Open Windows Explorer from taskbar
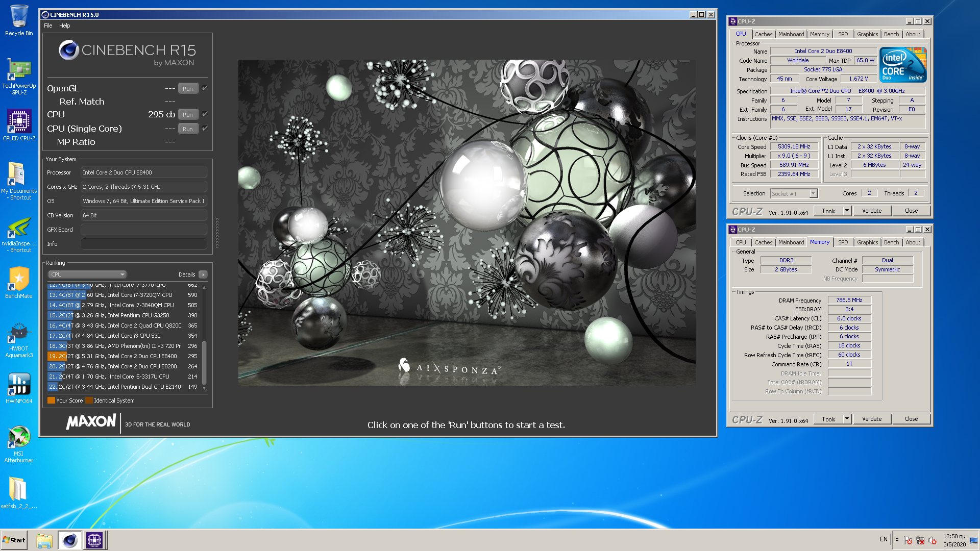This screenshot has width=980, height=551. pos(44,540)
